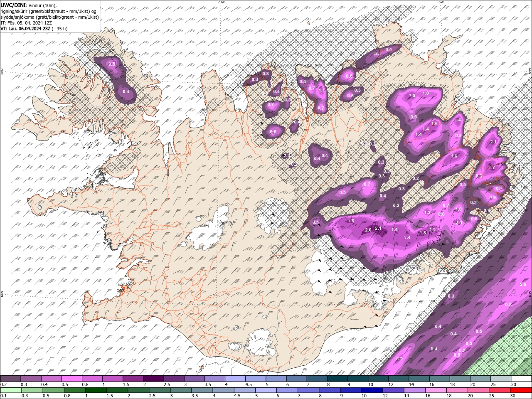Image resolution: width=532 pixels, height=399 pixels.
Task: Click the 'slydda/snjókoma' legend description line
Action: [49, 17]
